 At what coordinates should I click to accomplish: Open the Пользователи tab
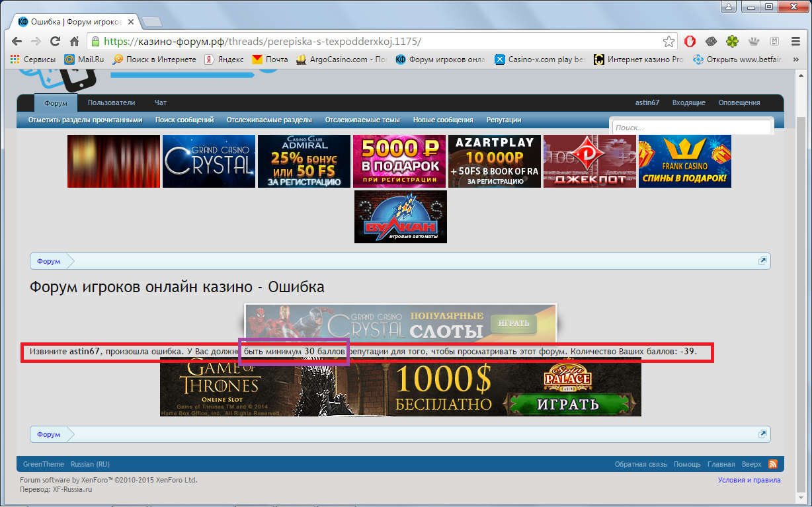(111, 102)
